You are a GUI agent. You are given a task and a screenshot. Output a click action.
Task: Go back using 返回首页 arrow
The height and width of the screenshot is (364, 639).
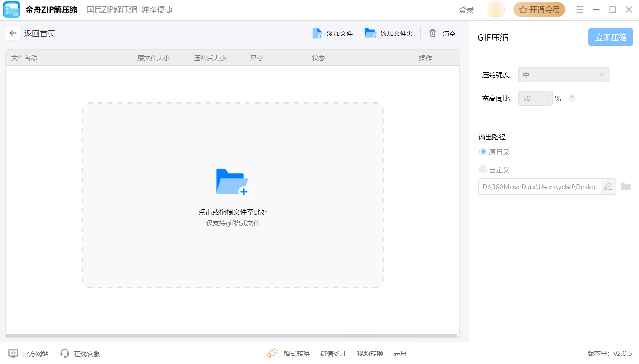pos(13,33)
